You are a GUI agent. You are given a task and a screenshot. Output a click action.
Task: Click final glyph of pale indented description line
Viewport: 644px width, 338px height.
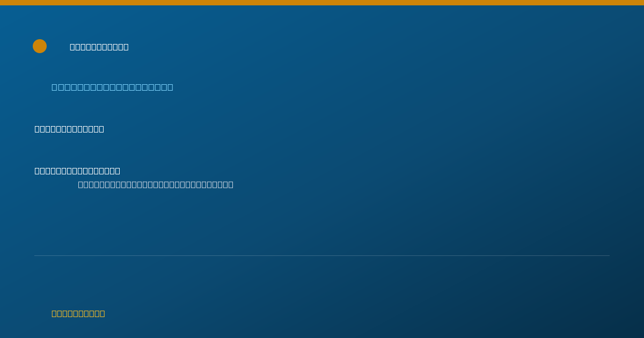(x=231, y=185)
